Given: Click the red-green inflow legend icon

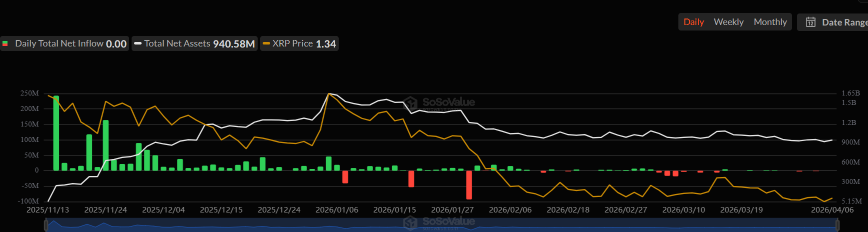Looking at the screenshot, I should point(5,43).
